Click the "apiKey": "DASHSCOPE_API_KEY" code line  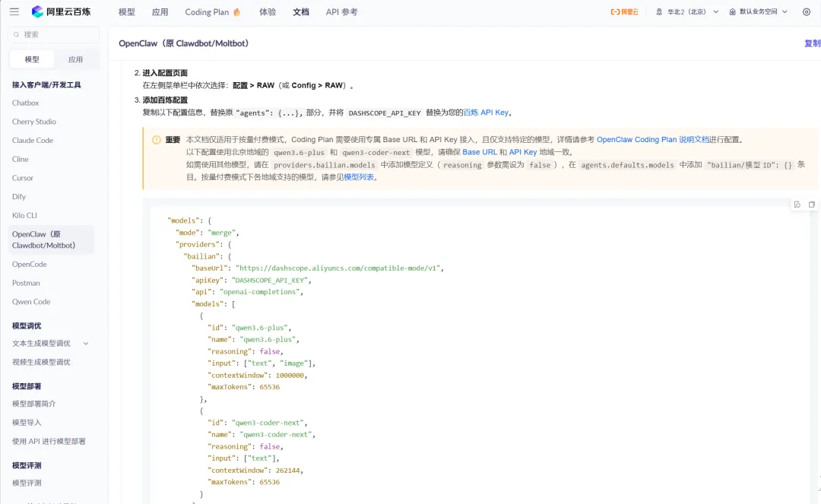click(252, 281)
